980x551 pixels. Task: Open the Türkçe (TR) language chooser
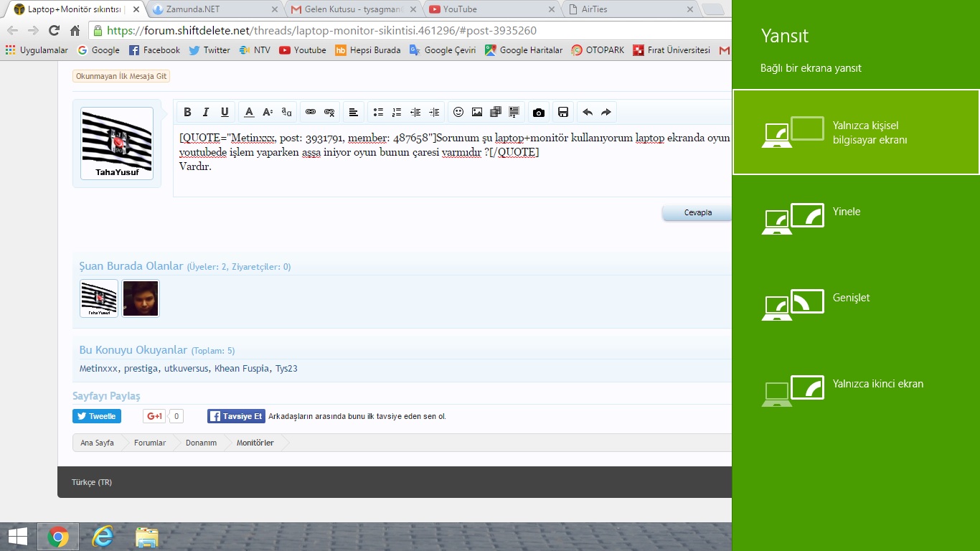tap(92, 482)
